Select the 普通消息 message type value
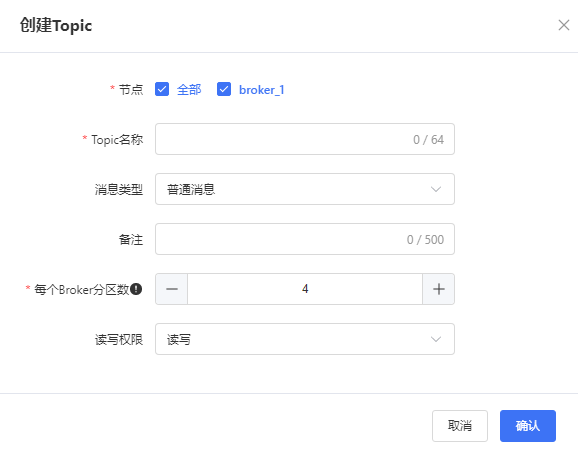The image size is (578, 457). click(x=191, y=189)
